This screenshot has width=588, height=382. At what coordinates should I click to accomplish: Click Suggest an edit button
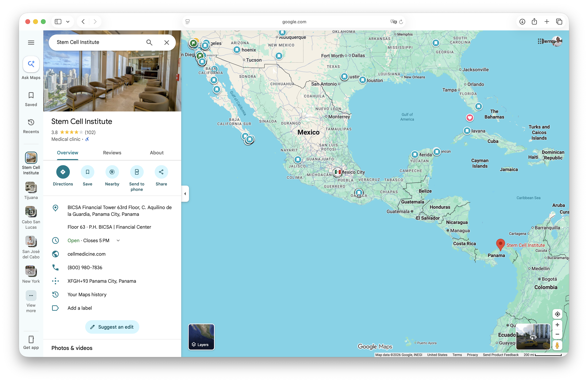click(112, 327)
